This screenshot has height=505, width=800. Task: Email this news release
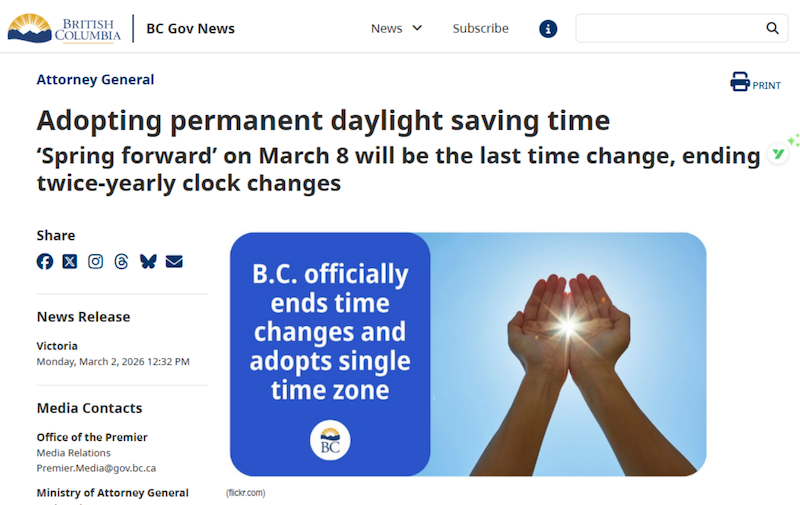click(174, 261)
